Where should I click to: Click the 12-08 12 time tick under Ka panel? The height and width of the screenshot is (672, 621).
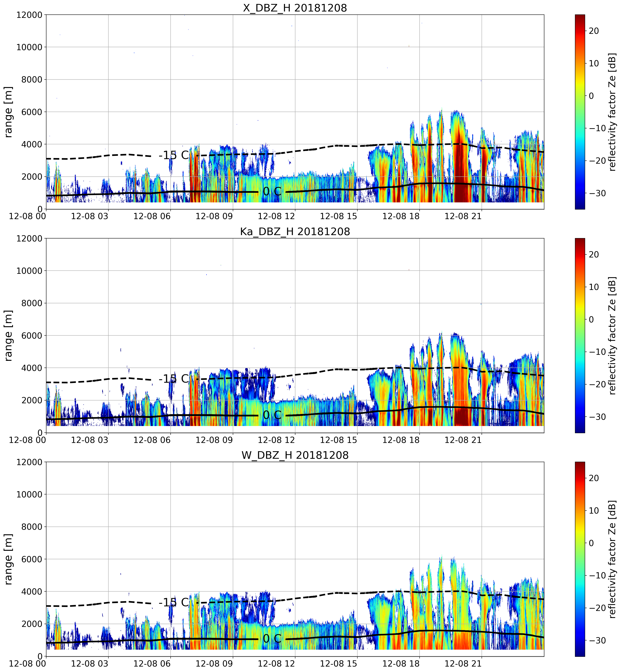pyautogui.click(x=276, y=440)
